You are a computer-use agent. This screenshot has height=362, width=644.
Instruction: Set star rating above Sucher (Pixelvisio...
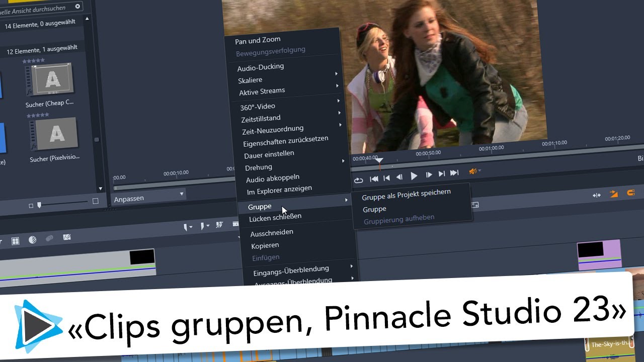[x=37, y=115]
